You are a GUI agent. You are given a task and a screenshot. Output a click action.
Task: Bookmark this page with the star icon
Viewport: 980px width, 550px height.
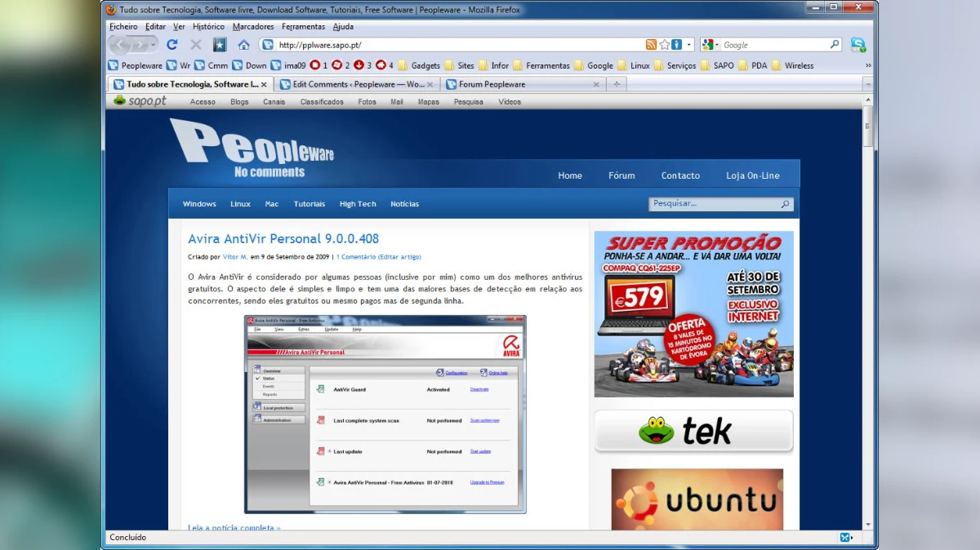point(665,45)
